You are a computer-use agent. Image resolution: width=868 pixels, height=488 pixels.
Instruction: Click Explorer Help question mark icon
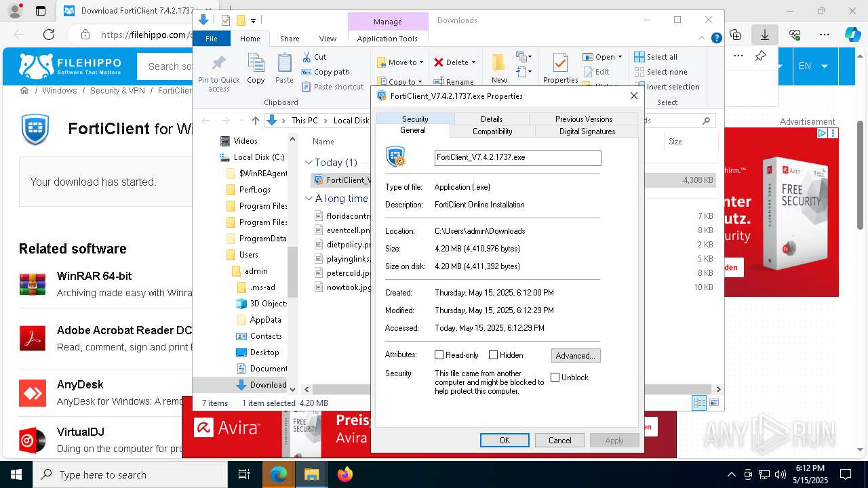pos(716,39)
